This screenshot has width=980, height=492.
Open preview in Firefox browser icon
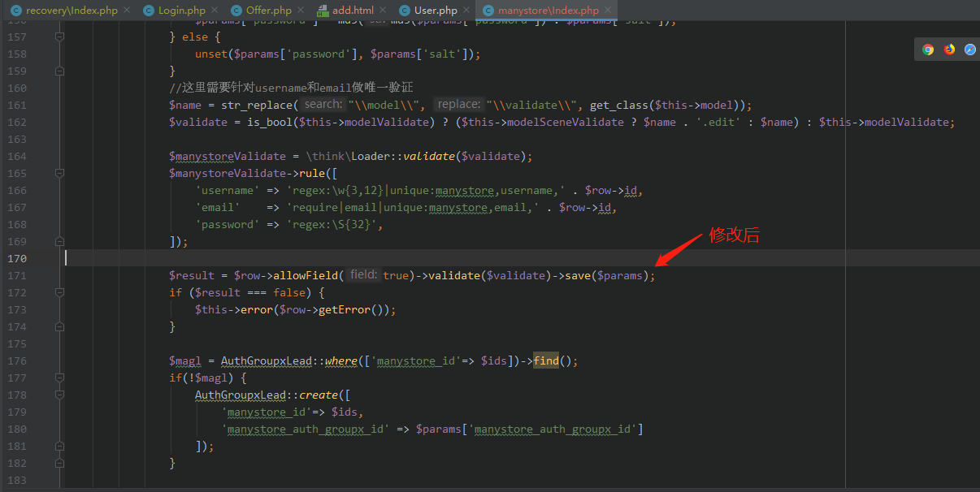(949, 50)
